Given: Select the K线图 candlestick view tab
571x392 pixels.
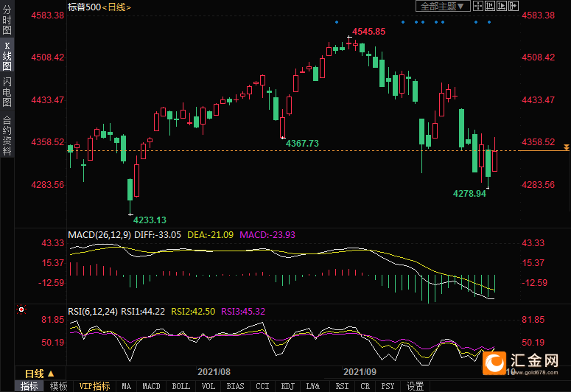Looking at the screenshot, I should [7, 56].
